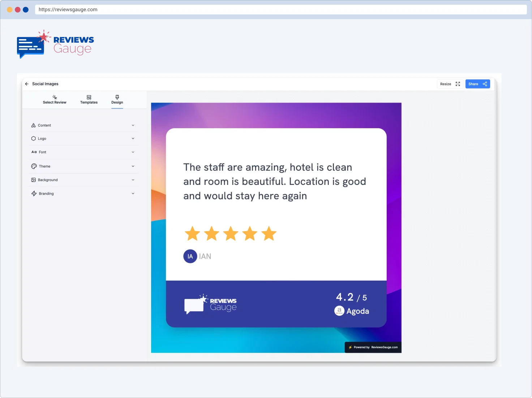Expand the Font section chevron
Screen dimensions: 532x398
(x=133, y=152)
